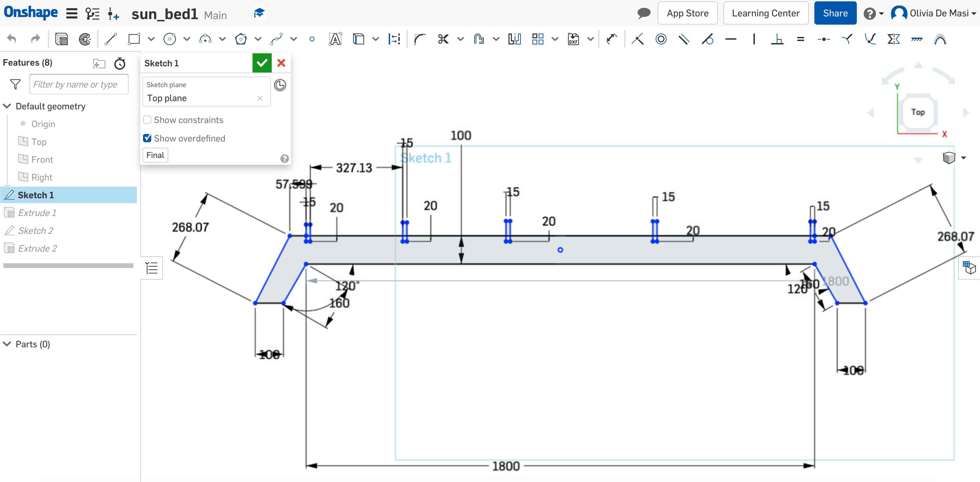
Task: Select the Mirror tool icon
Action: tap(514, 39)
